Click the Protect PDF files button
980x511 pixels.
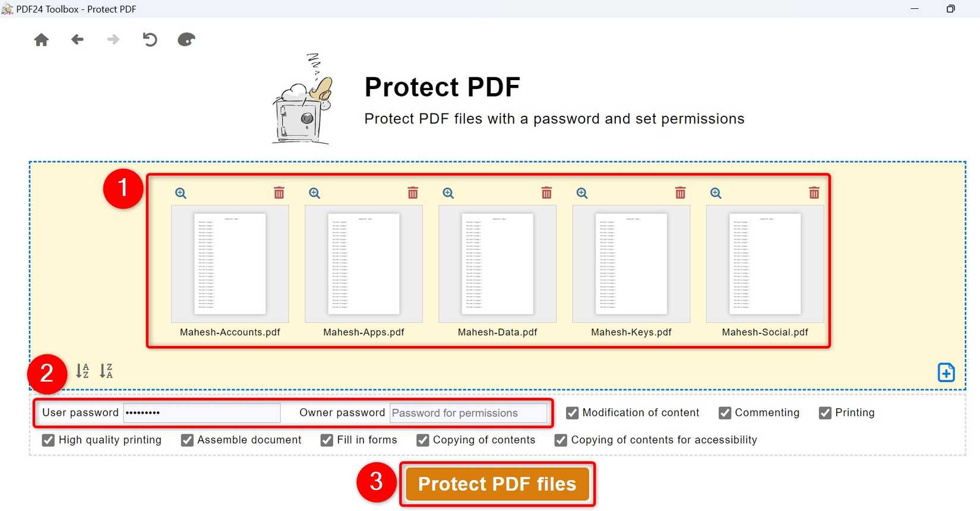(498, 484)
